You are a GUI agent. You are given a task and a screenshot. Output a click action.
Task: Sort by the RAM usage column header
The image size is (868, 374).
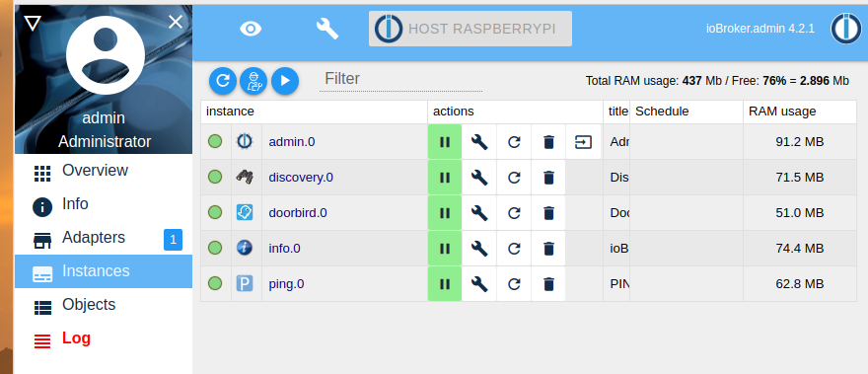[x=782, y=112]
